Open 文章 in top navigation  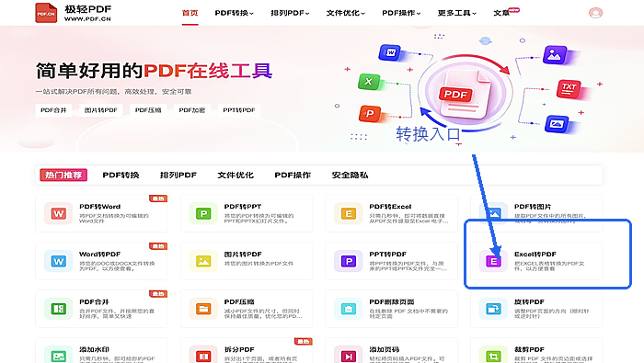tap(501, 13)
